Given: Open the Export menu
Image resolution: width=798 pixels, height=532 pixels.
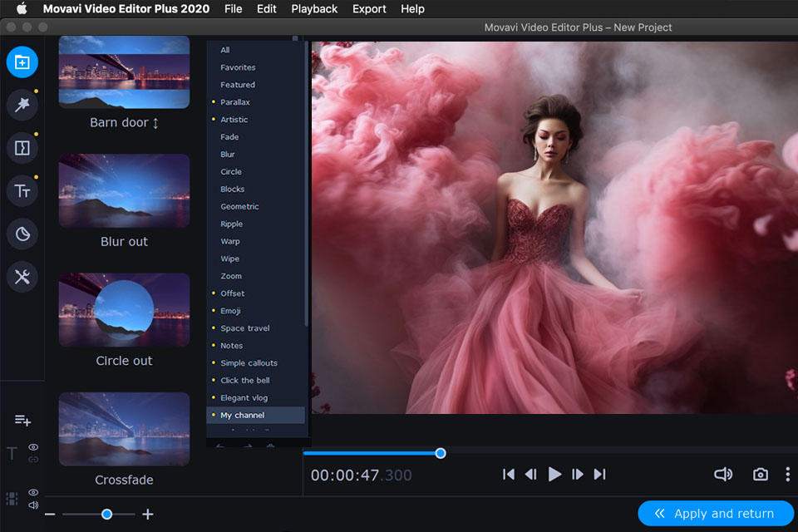Looking at the screenshot, I should click(x=369, y=8).
